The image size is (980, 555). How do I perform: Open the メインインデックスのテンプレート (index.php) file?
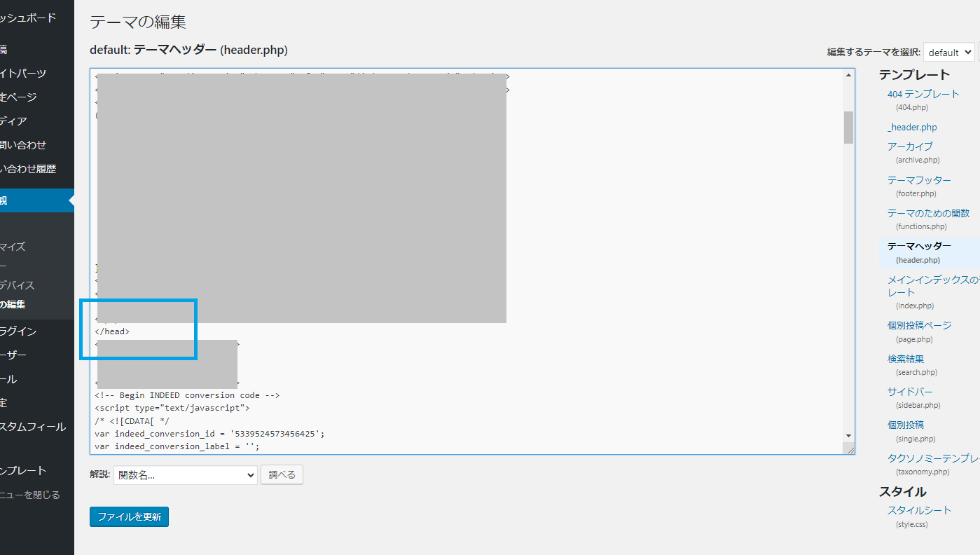click(933, 286)
